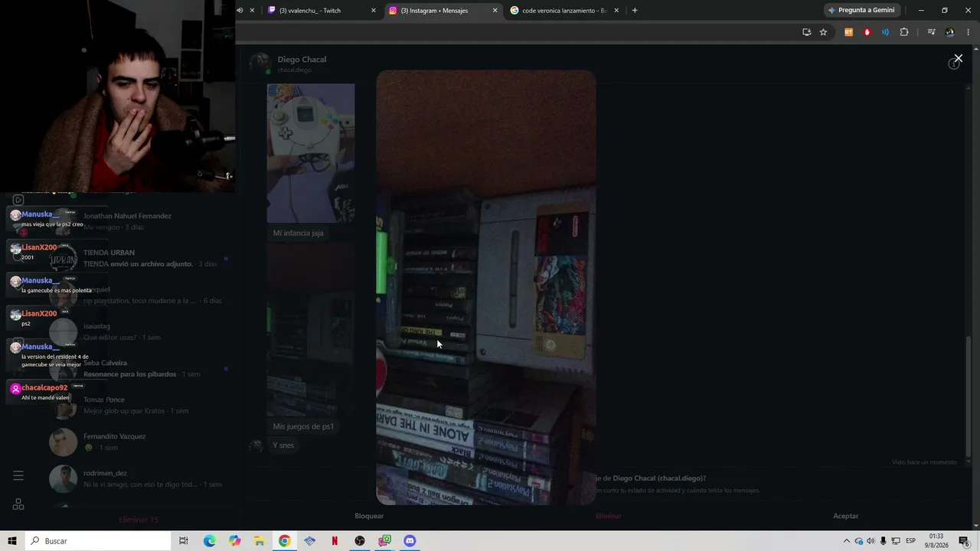Screen dimensions: 980x551
Task: Open OBS Studio from the taskbar
Action: click(x=360, y=541)
